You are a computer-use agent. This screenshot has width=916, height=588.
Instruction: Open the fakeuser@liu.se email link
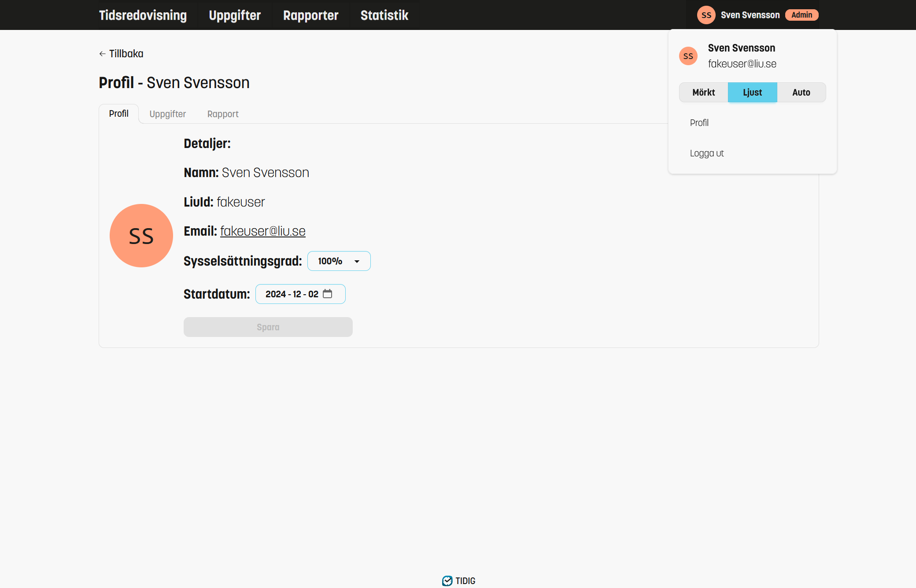pos(262,231)
